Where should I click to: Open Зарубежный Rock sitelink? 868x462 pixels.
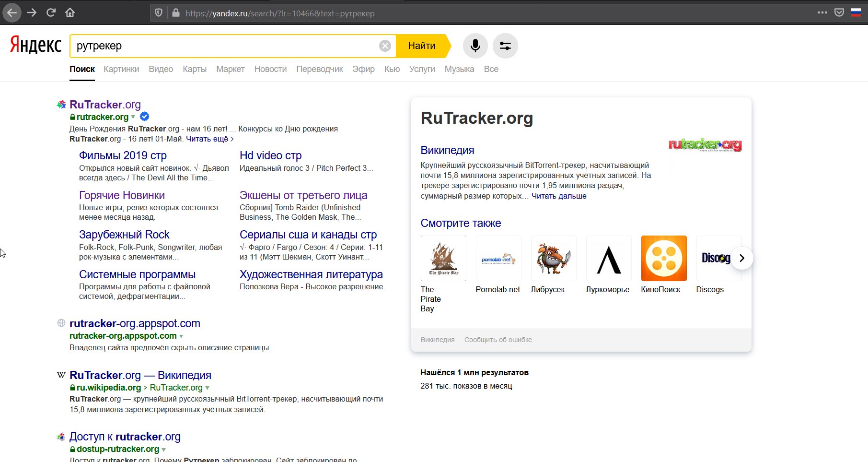pos(124,235)
